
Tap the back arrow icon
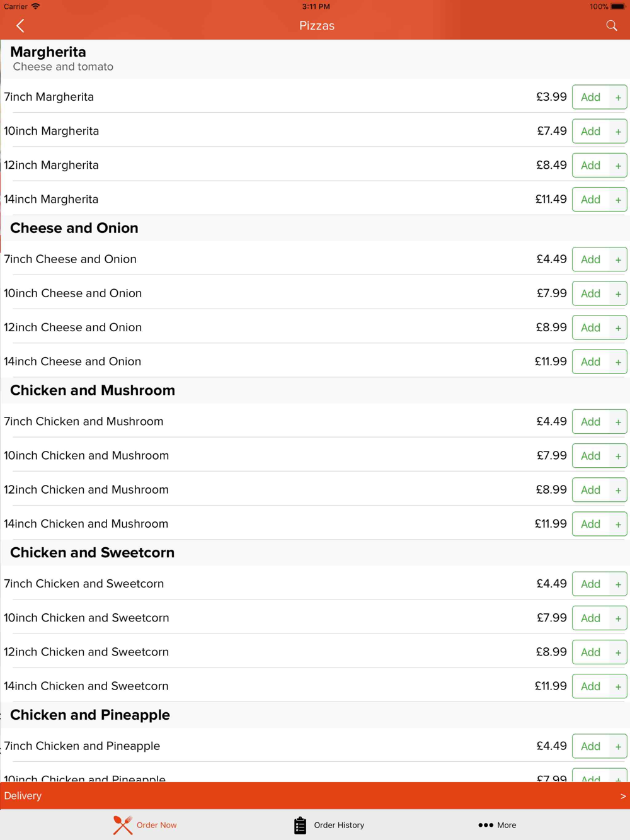[x=20, y=26]
